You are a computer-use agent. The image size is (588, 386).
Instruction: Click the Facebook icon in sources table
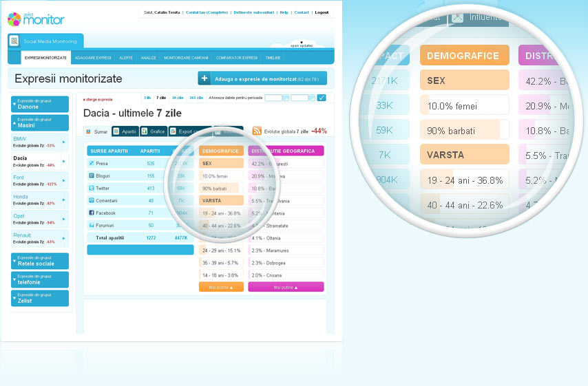(x=91, y=213)
